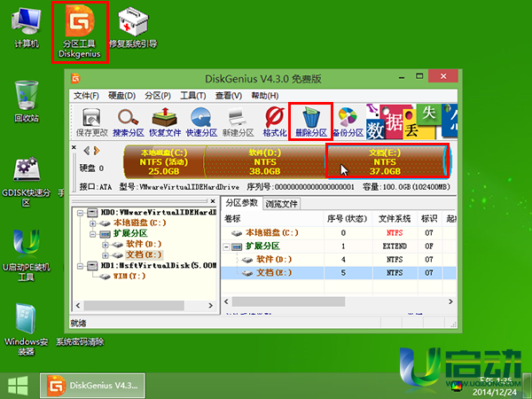Click the DiskGenius title bar app icon
The height and width of the screenshot is (399, 532).
point(75,79)
